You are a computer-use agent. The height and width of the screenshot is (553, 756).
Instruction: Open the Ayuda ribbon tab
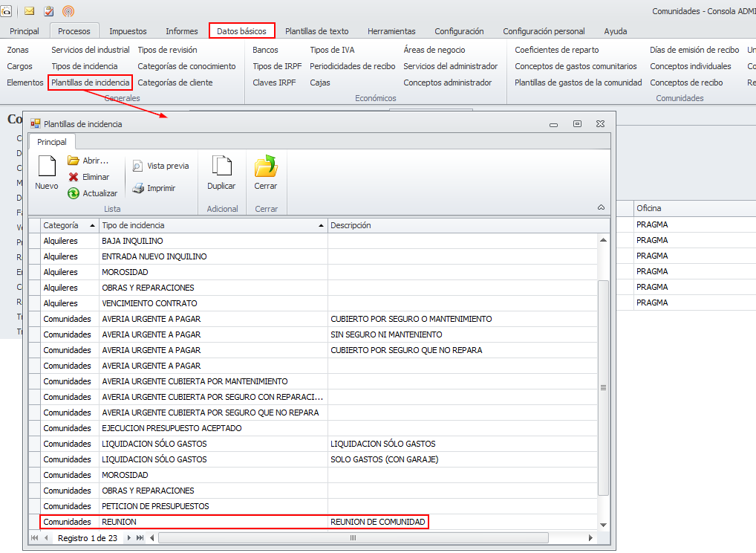click(x=616, y=31)
